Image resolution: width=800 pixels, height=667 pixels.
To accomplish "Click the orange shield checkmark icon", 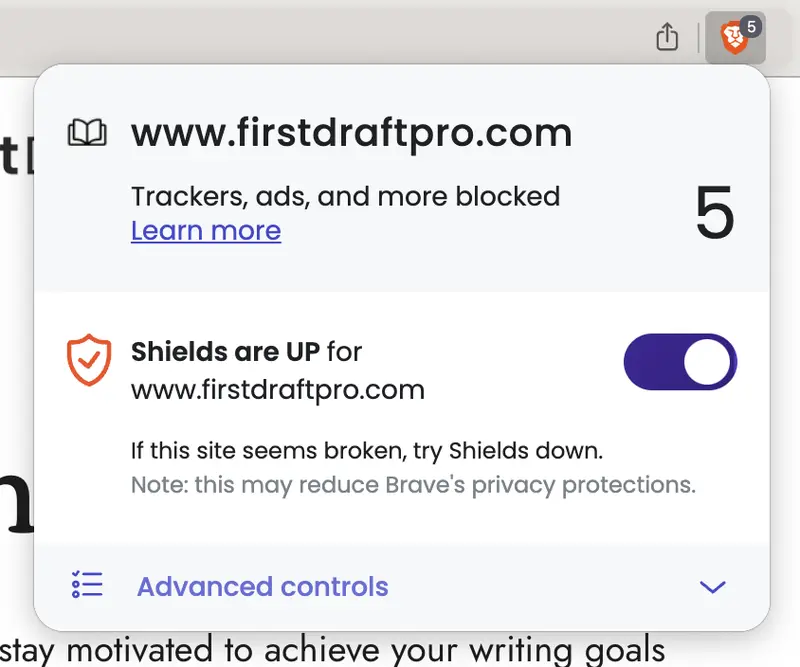I will 89,360.
